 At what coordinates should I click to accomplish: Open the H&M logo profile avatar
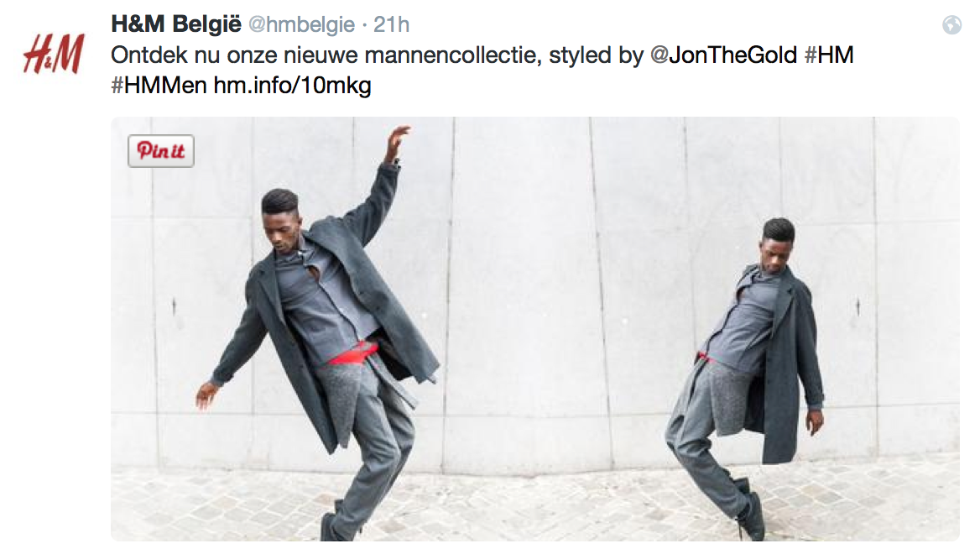point(53,54)
